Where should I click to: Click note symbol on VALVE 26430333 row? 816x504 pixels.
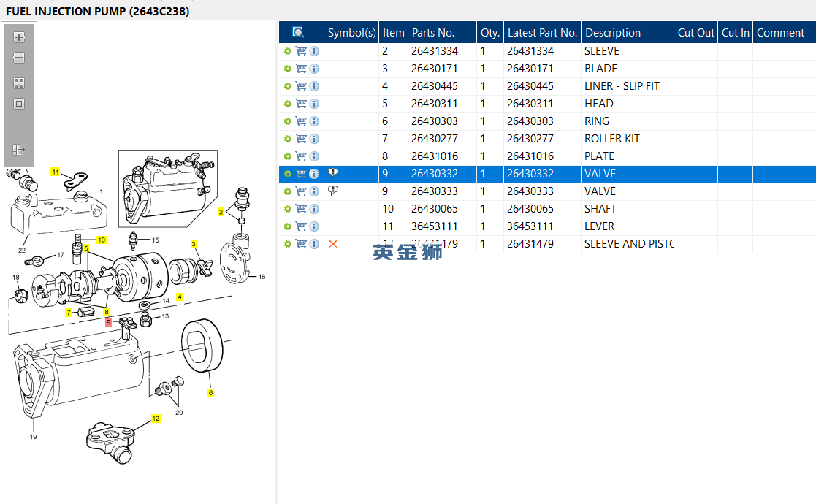tap(333, 191)
